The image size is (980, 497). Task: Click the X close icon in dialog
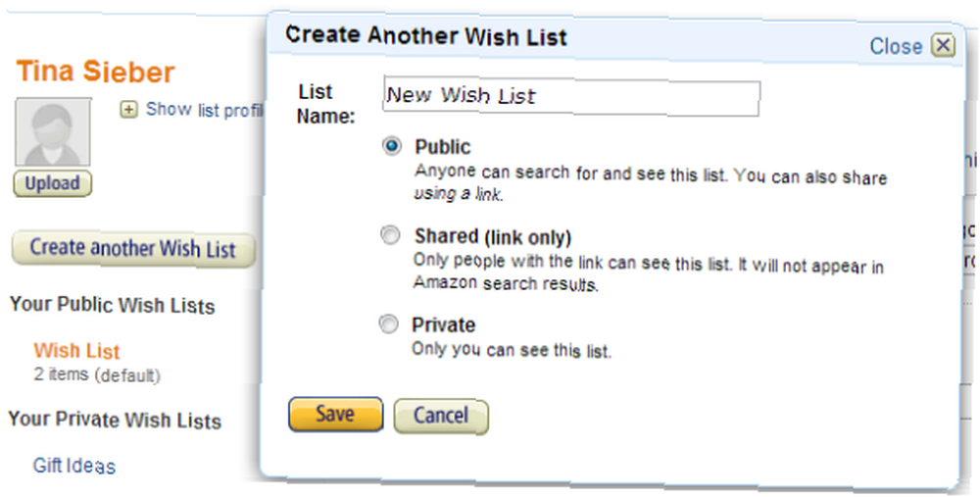[943, 46]
